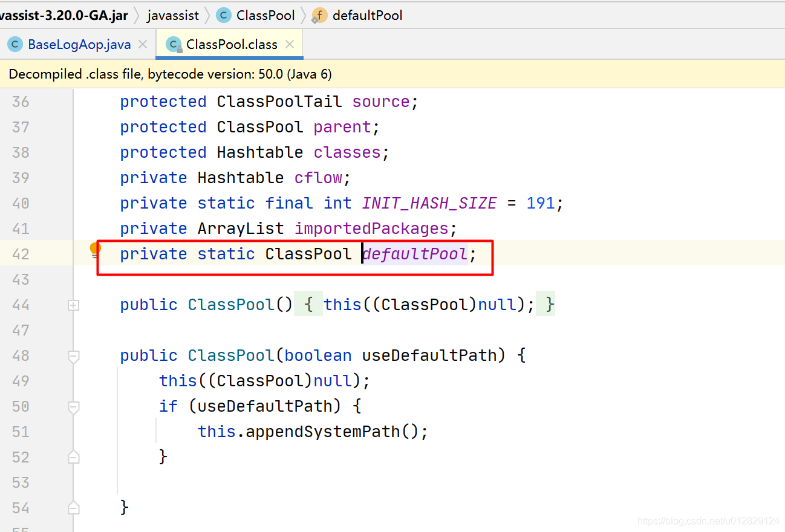This screenshot has height=532, width=785.
Task: Click the fold end marker at line 54
Action: pyautogui.click(x=73, y=508)
